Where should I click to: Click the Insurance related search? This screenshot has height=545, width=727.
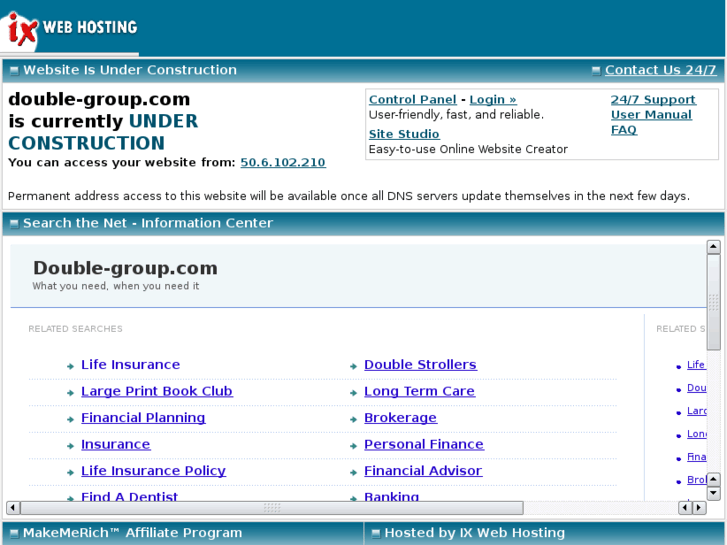pos(115,444)
